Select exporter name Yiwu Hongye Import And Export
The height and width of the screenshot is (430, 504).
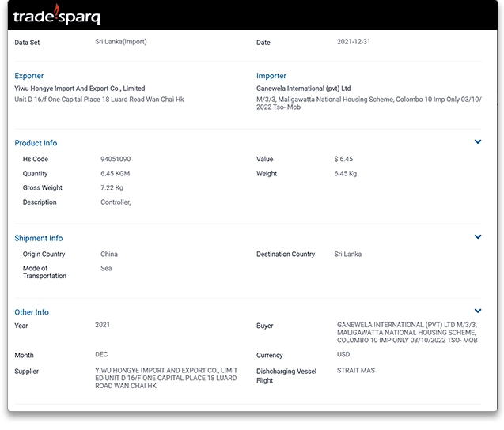pyautogui.click(x=80, y=89)
